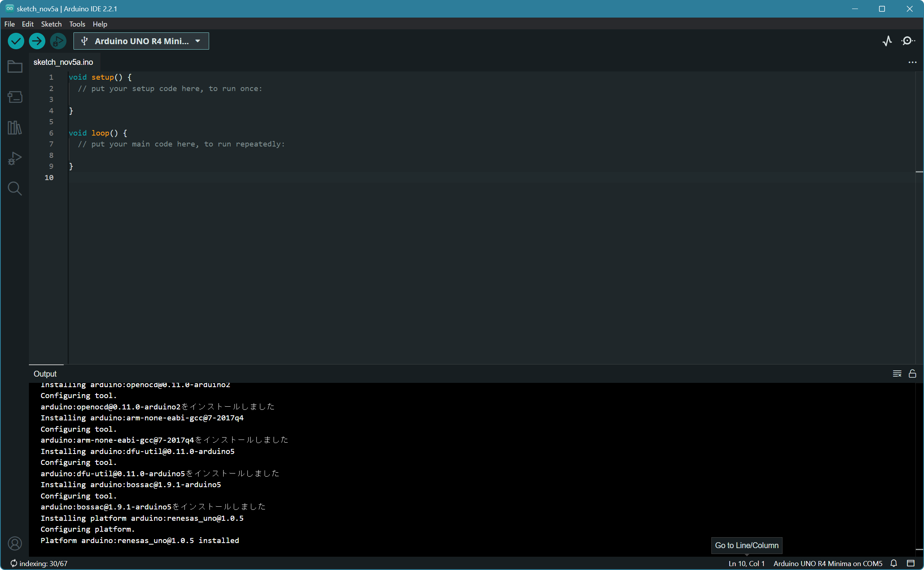Minimize the Arduino IDE window
Screen dimensions: 924x570
[855, 9]
